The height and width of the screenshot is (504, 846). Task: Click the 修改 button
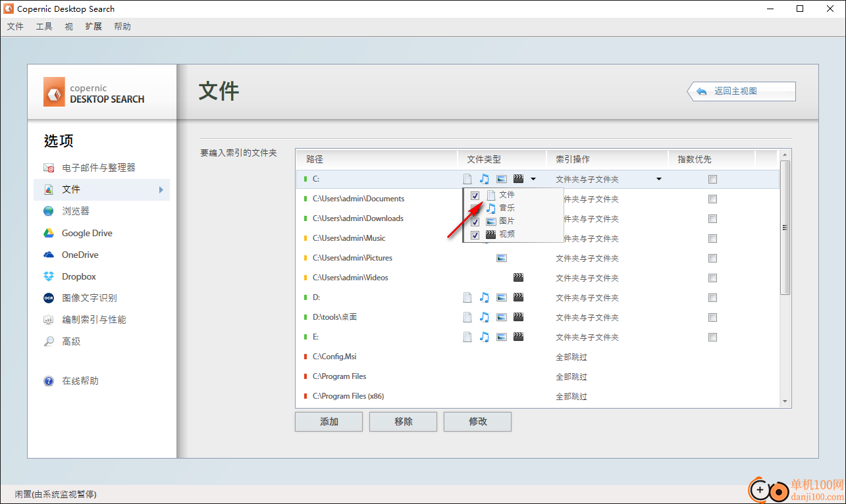tap(477, 422)
